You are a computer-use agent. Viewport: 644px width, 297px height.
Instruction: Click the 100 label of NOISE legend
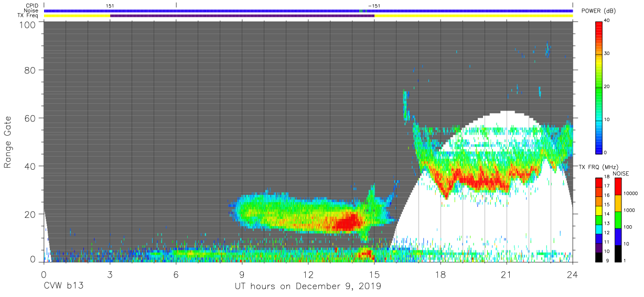coord(628,226)
